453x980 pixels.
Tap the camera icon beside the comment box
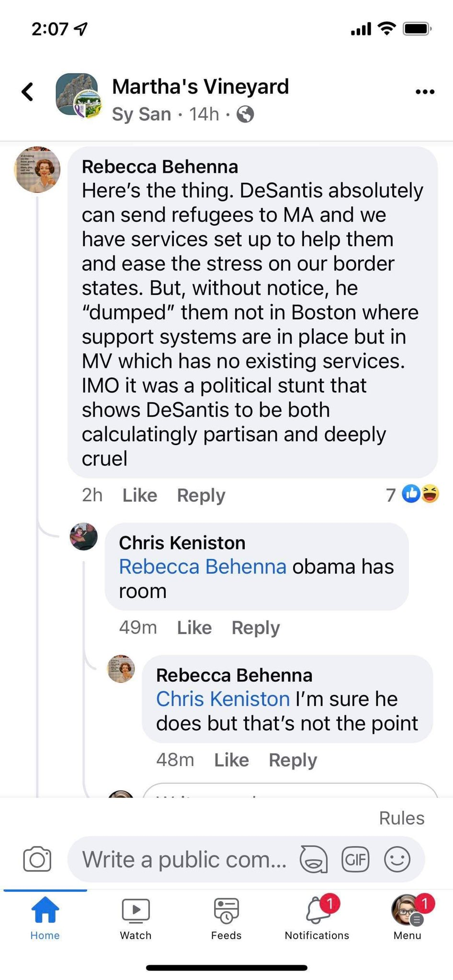pos(37,859)
